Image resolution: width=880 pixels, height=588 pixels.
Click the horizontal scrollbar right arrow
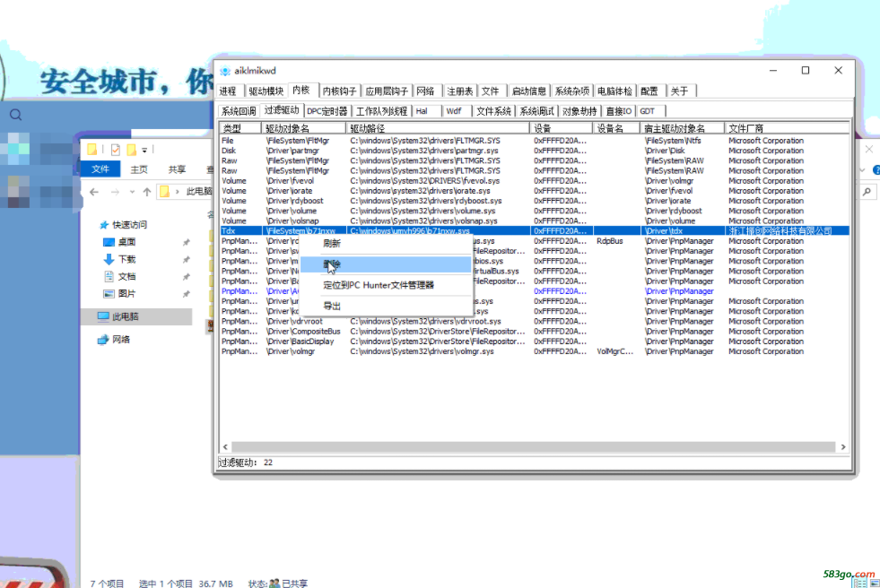pos(843,446)
